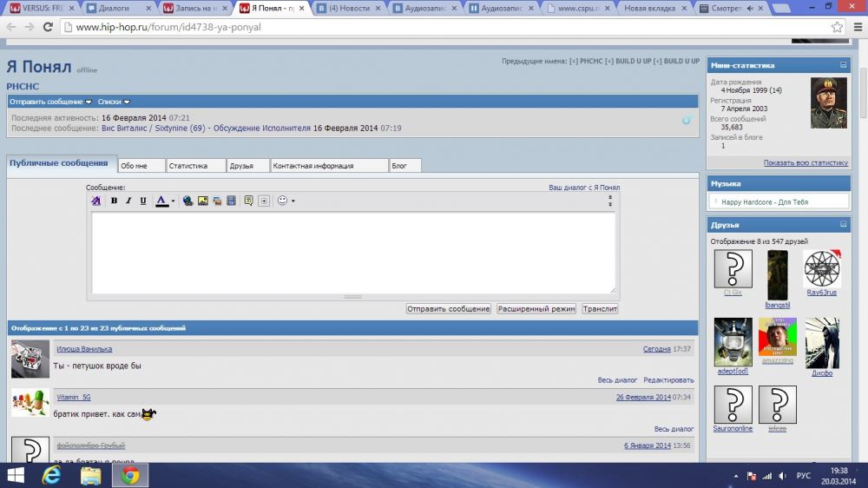Open File Explorer from taskbar

pos(91,475)
